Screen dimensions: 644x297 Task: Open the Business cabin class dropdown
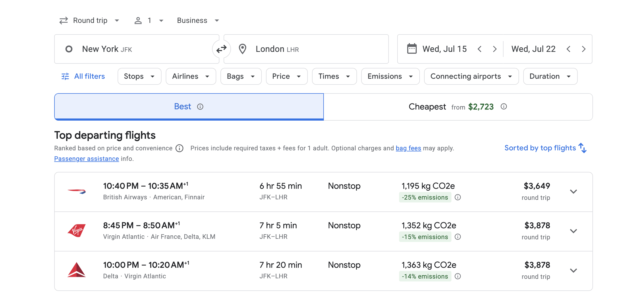(197, 20)
